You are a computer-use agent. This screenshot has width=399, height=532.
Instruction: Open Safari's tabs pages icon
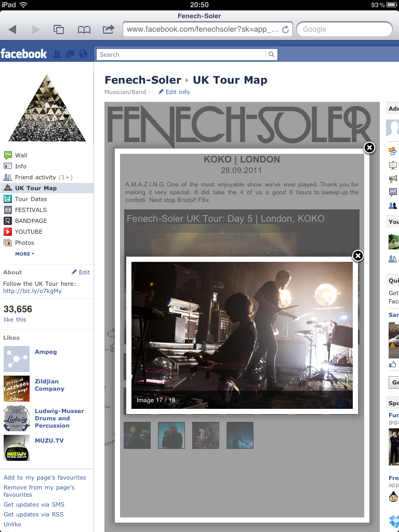pyautogui.click(x=59, y=30)
